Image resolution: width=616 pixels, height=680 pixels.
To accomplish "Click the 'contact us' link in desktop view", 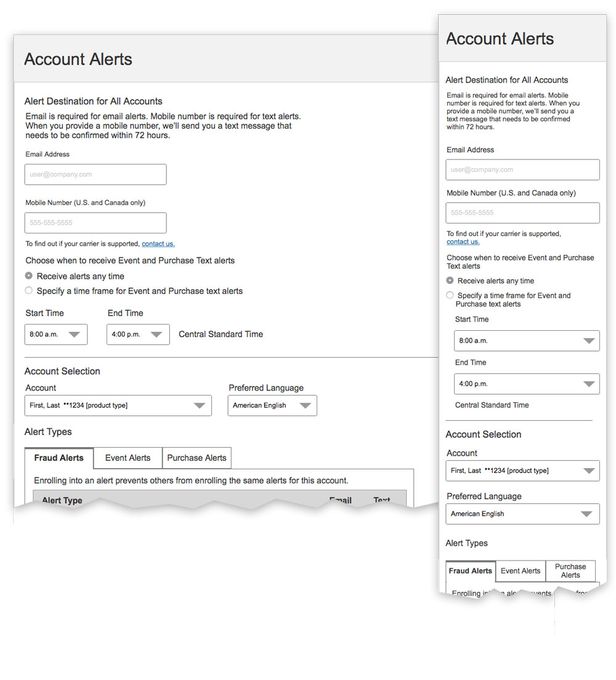I will (158, 244).
